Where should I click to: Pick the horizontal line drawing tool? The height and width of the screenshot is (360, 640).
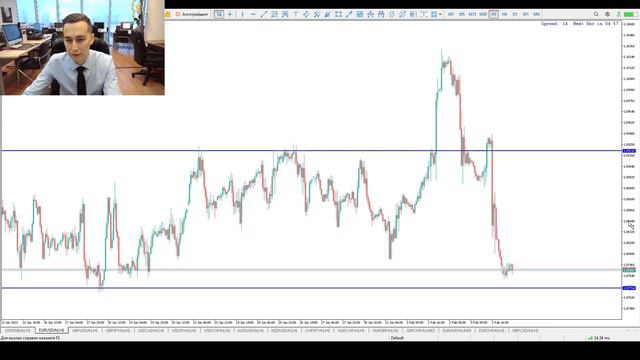[253, 14]
